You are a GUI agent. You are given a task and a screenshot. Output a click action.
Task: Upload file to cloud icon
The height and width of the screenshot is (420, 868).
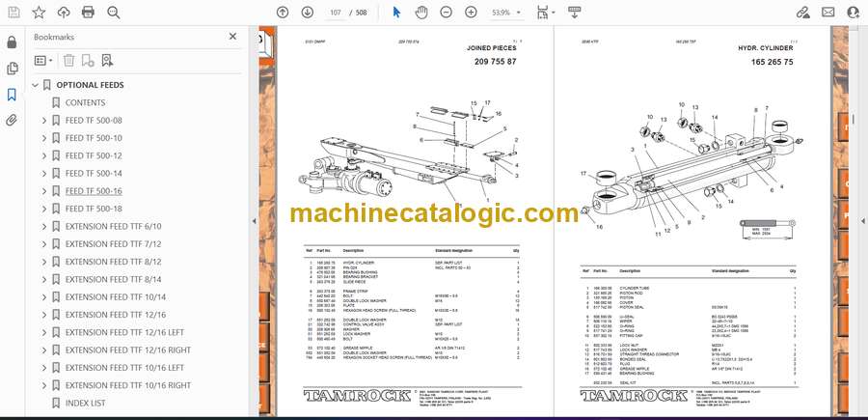pos(64,13)
